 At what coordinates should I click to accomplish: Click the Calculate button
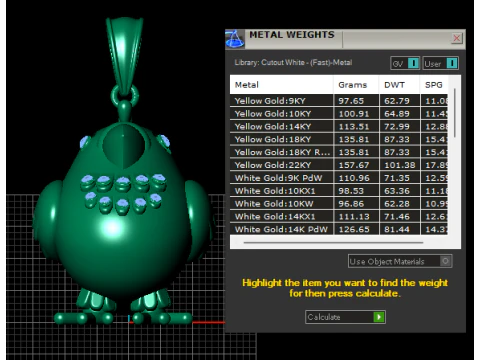(345, 317)
